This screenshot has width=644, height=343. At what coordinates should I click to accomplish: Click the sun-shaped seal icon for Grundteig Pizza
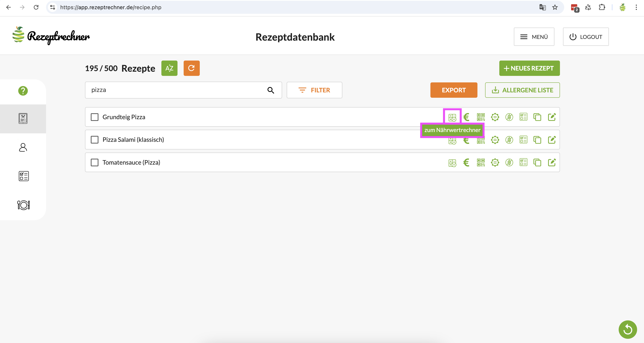(x=495, y=117)
